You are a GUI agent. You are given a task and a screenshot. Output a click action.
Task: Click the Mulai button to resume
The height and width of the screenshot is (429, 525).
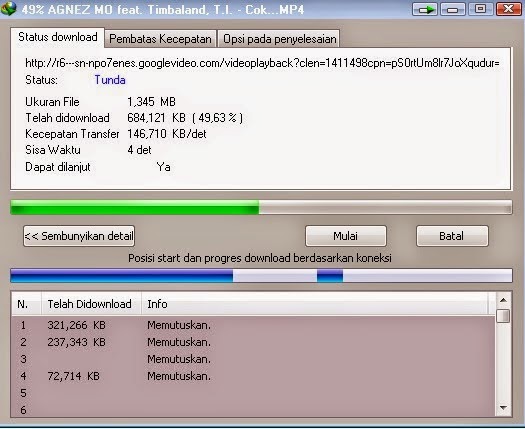[346, 236]
